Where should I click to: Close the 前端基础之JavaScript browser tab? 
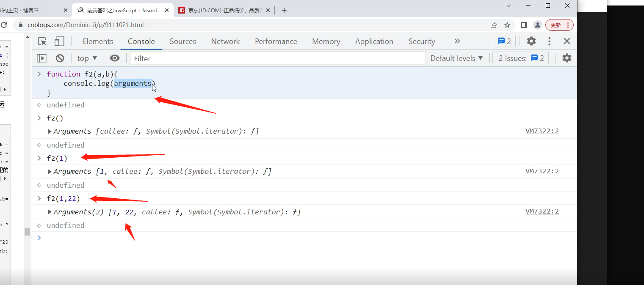click(x=167, y=10)
